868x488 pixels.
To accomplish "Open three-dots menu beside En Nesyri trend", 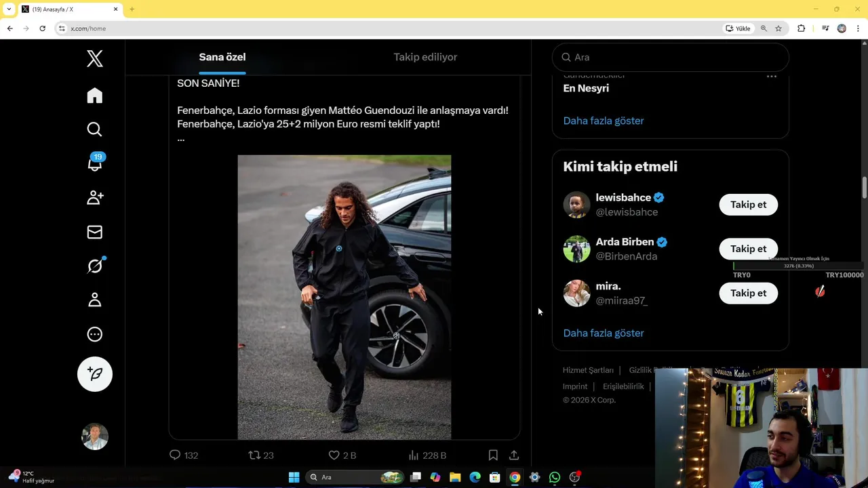I will click(771, 77).
